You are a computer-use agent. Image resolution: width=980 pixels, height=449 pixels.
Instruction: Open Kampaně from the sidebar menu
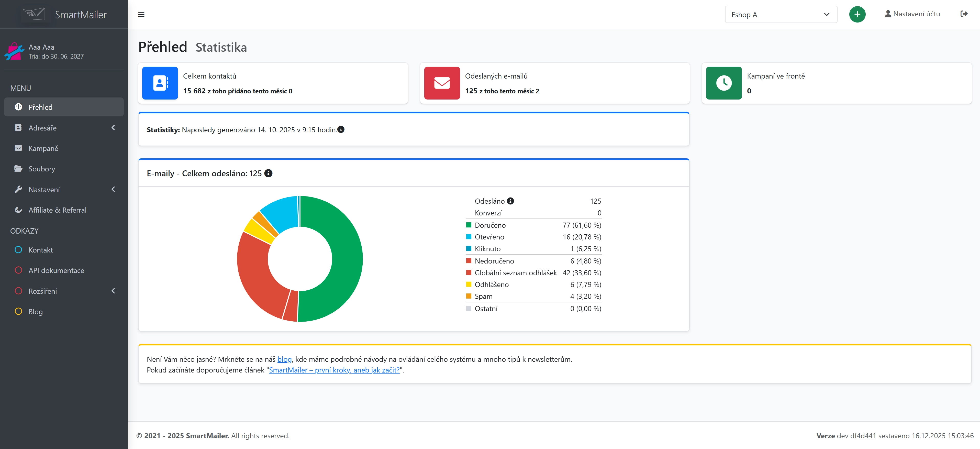click(x=43, y=148)
